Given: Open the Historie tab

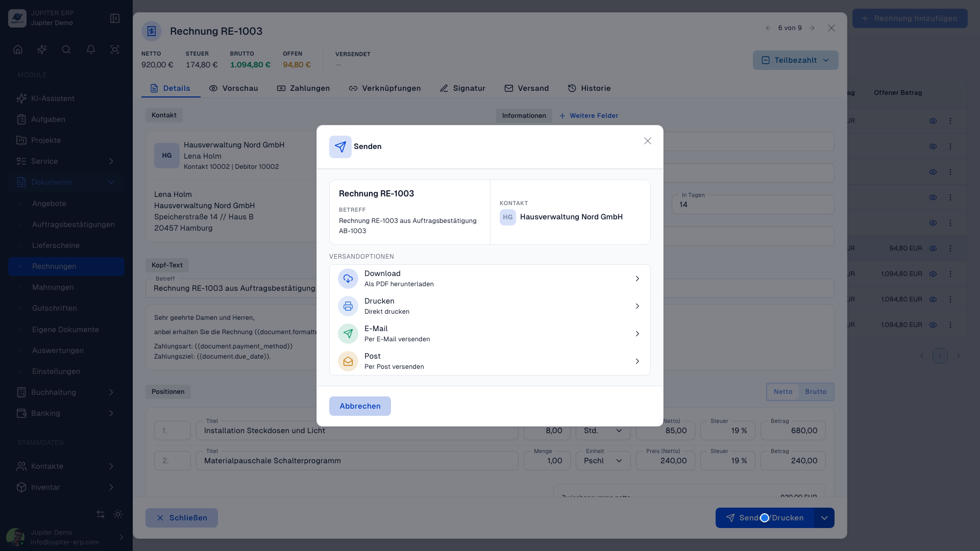Looking at the screenshot, I should point(589,88).
